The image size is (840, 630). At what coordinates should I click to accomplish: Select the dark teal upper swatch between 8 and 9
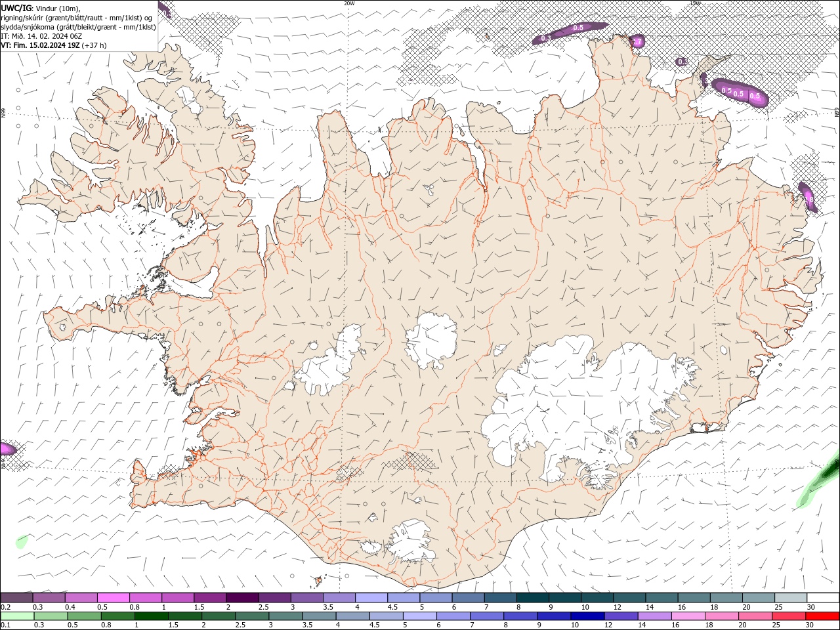click(533, 597)
